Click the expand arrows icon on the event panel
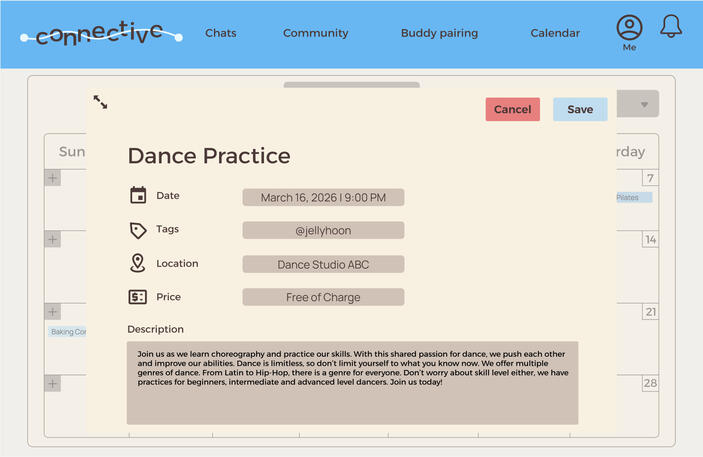Image resolution: width=703 pixels, height=457 pixels. click(x=100, y=102)
